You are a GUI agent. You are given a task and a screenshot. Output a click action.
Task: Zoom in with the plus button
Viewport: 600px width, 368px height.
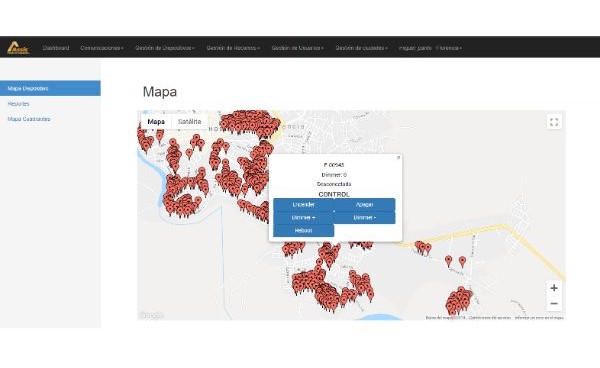(x=554, y=288)
